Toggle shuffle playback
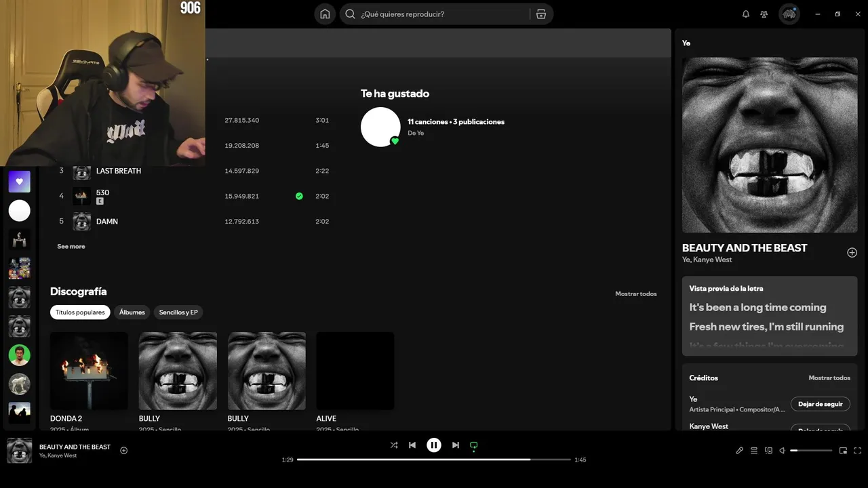This screenshot has width=868, height=488. tap(394, 445)
